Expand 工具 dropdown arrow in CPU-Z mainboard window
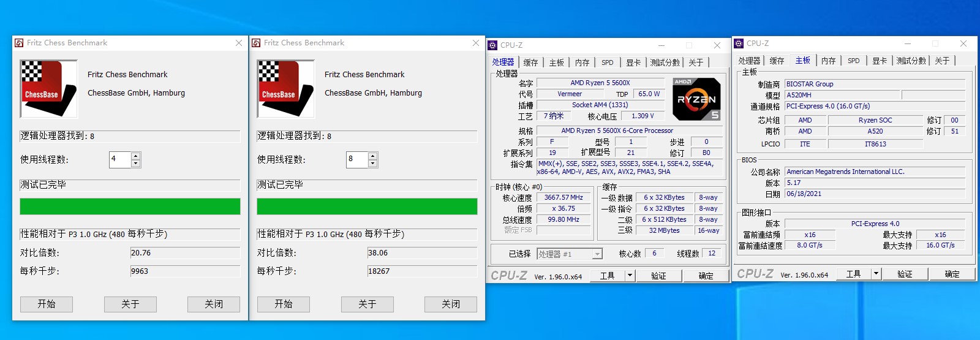The image size is (980, 340). pyautogui.click(x=876, y=274)
